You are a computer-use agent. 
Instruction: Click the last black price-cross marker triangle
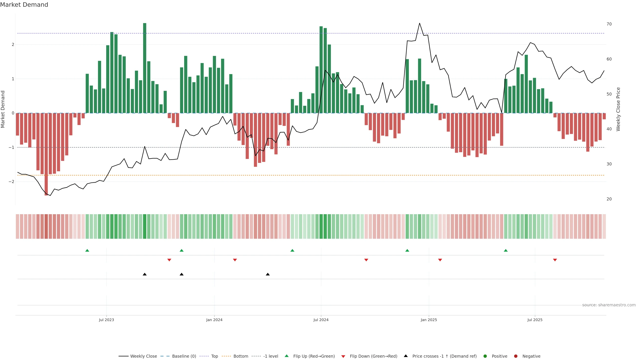tap(268, 274)
